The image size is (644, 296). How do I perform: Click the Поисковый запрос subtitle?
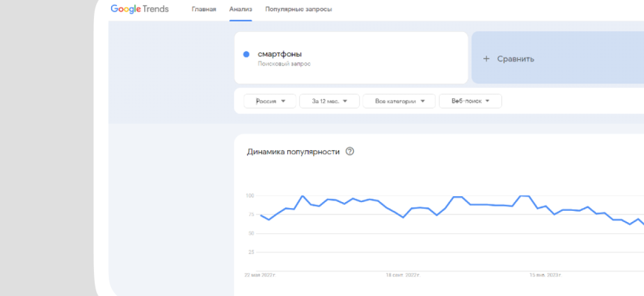tap(284, 64)
